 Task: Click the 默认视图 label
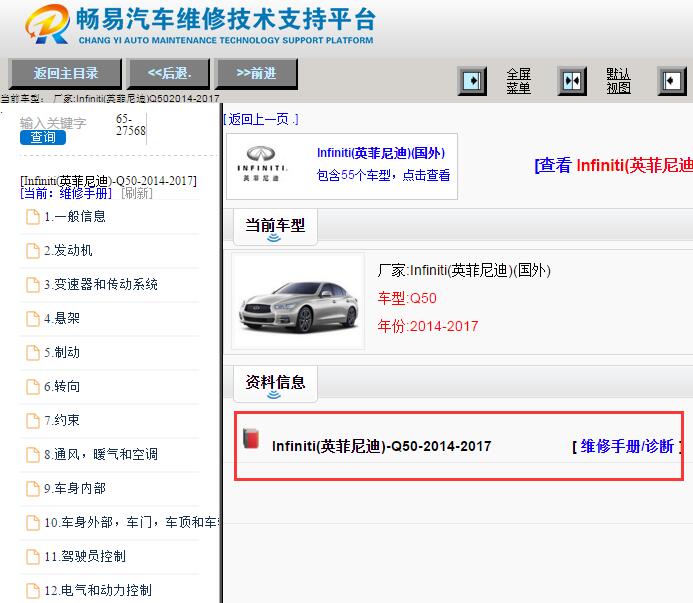tap(618, 81)
